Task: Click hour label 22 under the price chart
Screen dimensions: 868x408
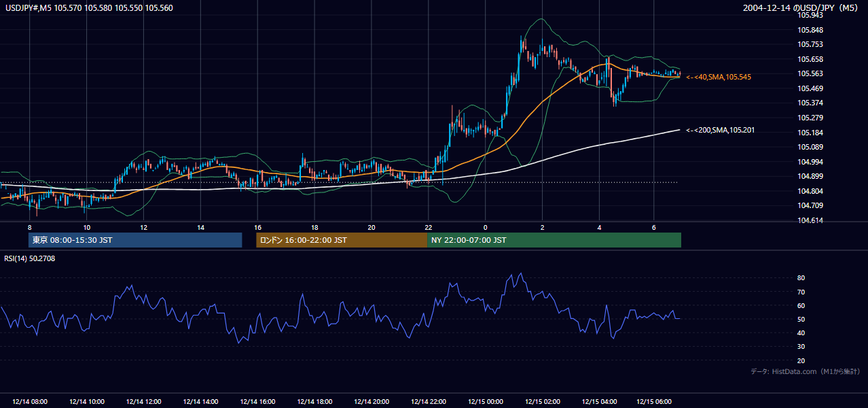Action: [429, 227]
